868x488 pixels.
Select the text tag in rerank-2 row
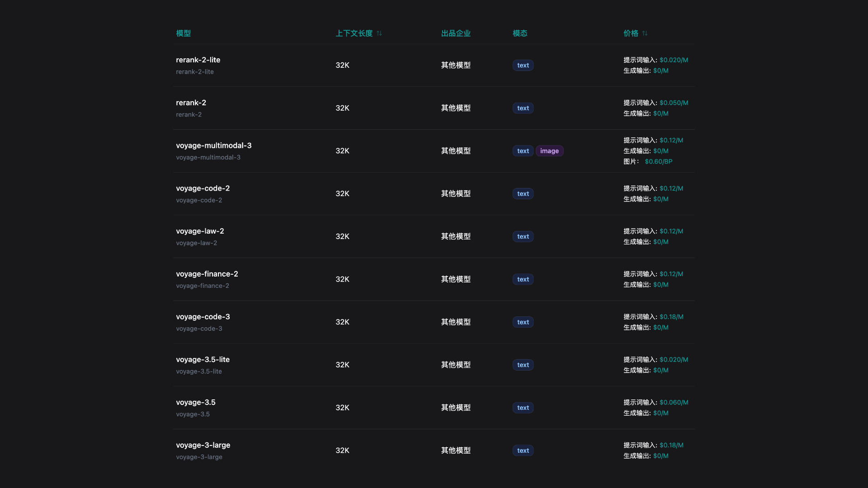[x=523, y=108]
